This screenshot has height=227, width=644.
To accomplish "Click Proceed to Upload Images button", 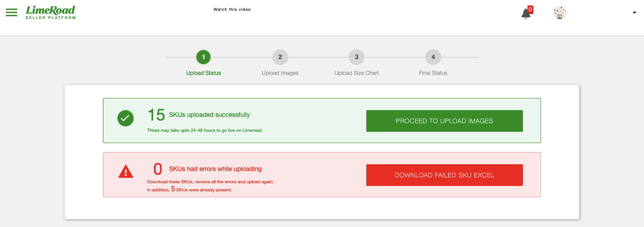I will (444, 121).
